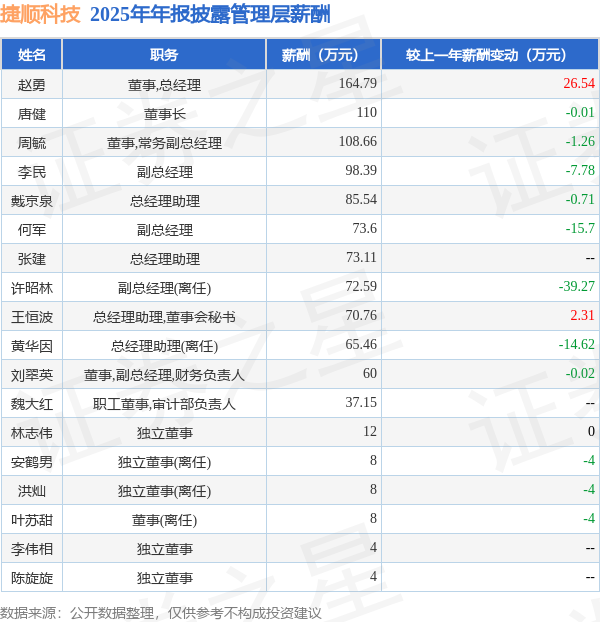Image resolution: width=600 pixels, height=622 pixels.
Task: Click the name 王恒波
Action: point(32,317)
